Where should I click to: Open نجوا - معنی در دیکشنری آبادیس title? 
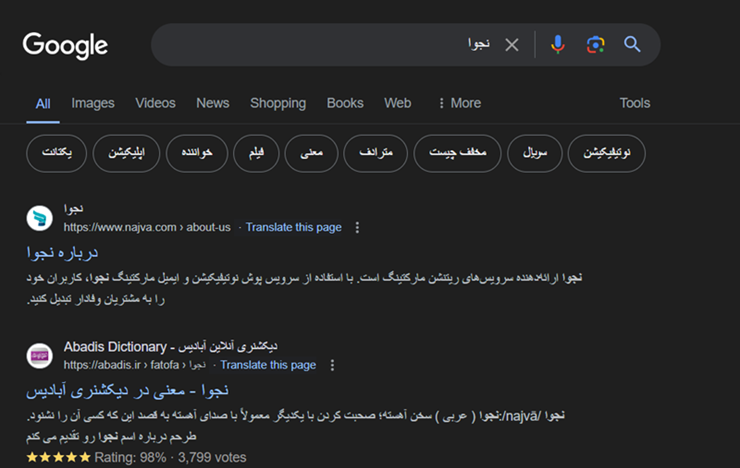click(x=127, y=391)
